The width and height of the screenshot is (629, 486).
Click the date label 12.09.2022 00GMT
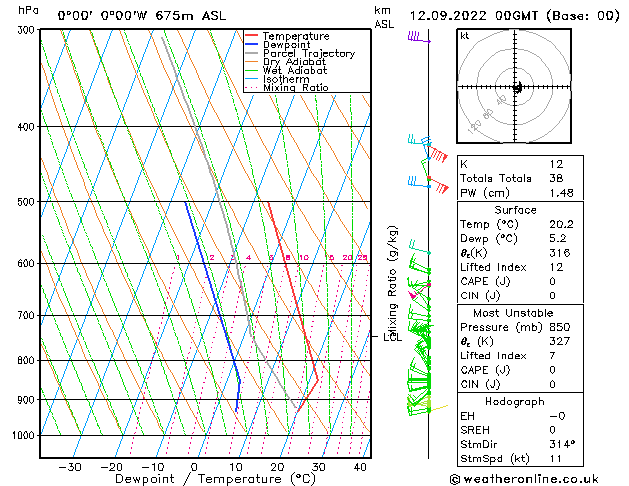474,16
